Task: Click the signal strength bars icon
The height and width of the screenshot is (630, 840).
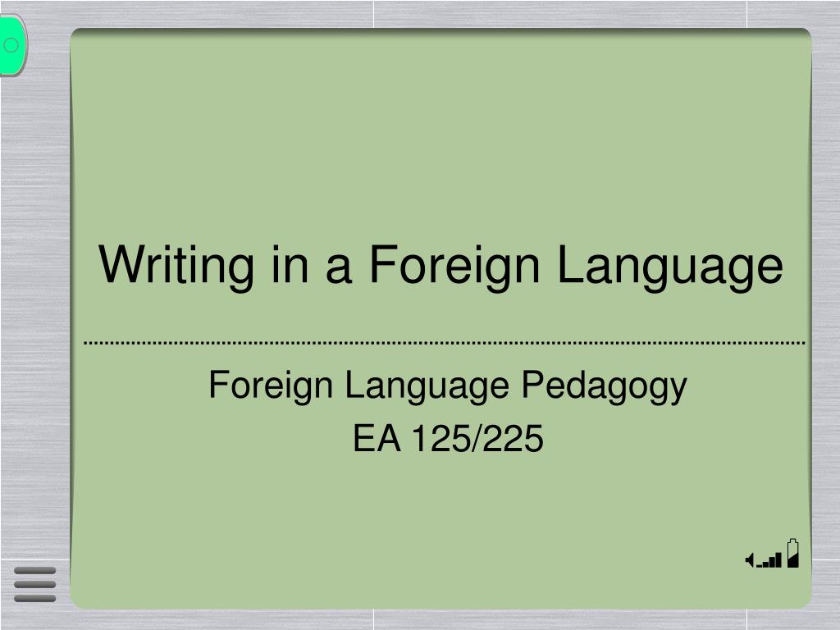Action: click(x=769, y=560)
